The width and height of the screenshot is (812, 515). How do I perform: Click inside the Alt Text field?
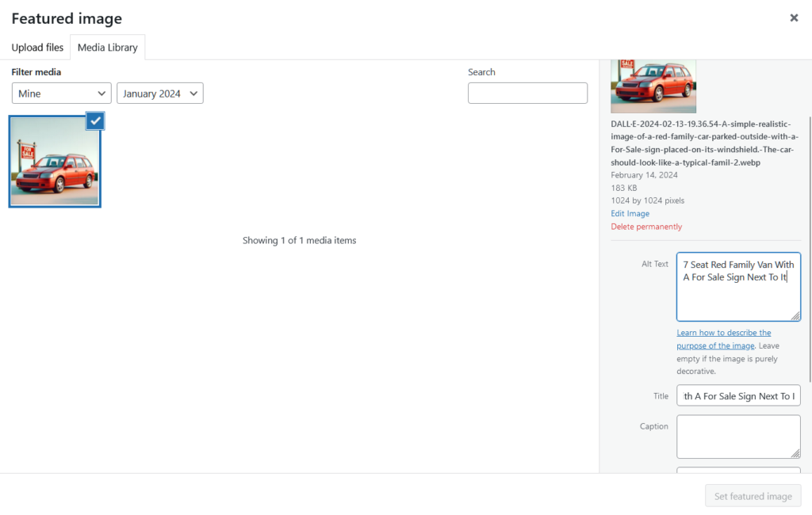(738, 285)
